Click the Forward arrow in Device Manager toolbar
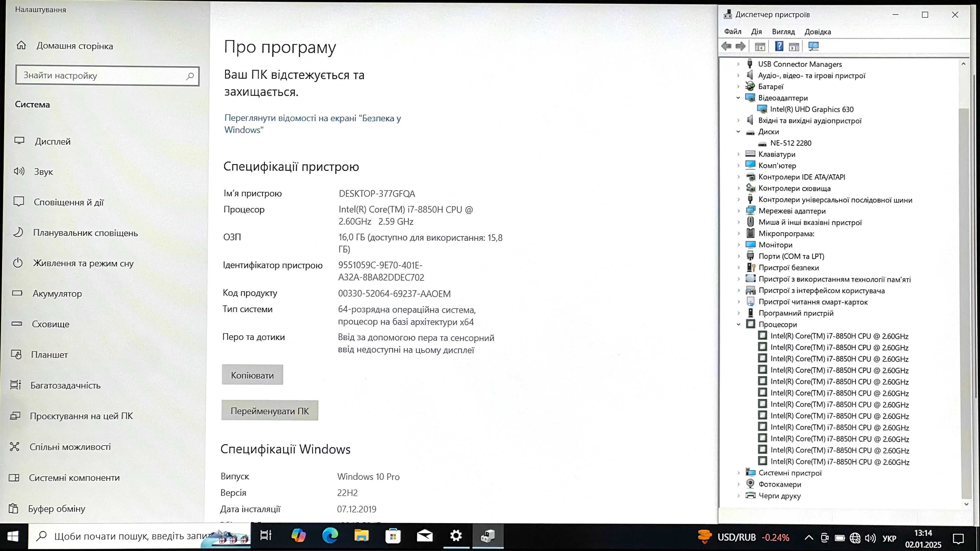The width and height of the screenshot is (980, 551). coord(740,46)
